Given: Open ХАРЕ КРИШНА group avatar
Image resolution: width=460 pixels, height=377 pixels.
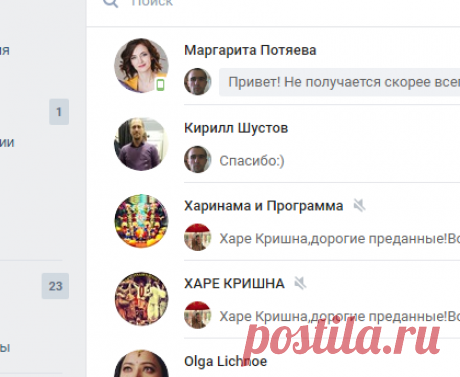Looking at the screenshot, I should coord(141,299).
